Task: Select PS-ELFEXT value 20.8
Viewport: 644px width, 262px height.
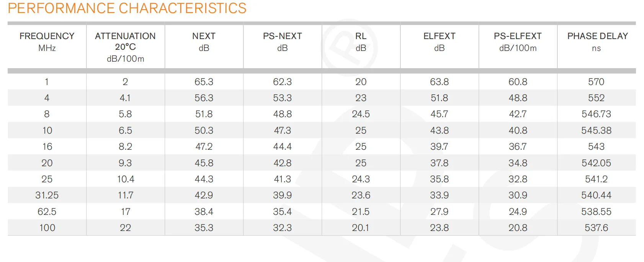Action: point(518,228)
